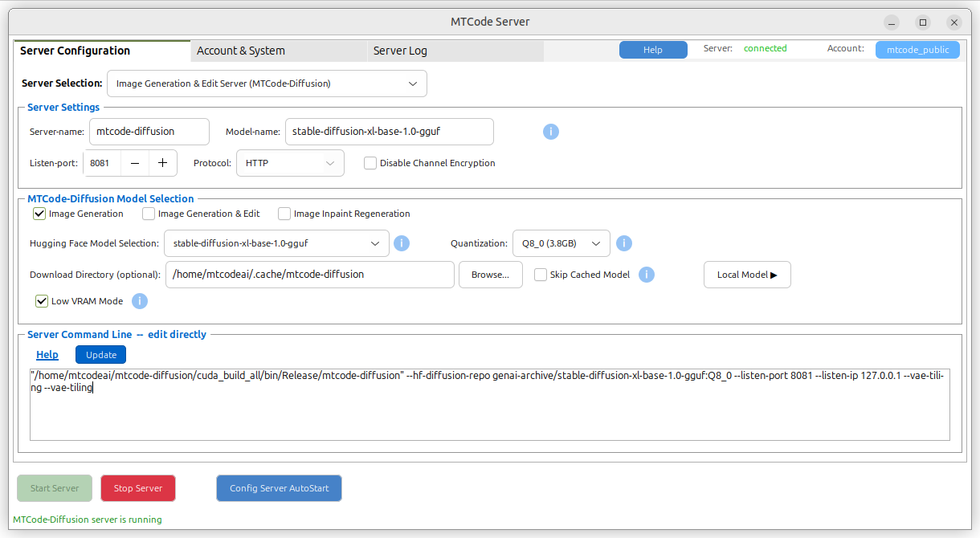Click Stop Server button
Viewport: 980px width, 538px height.
138,488
